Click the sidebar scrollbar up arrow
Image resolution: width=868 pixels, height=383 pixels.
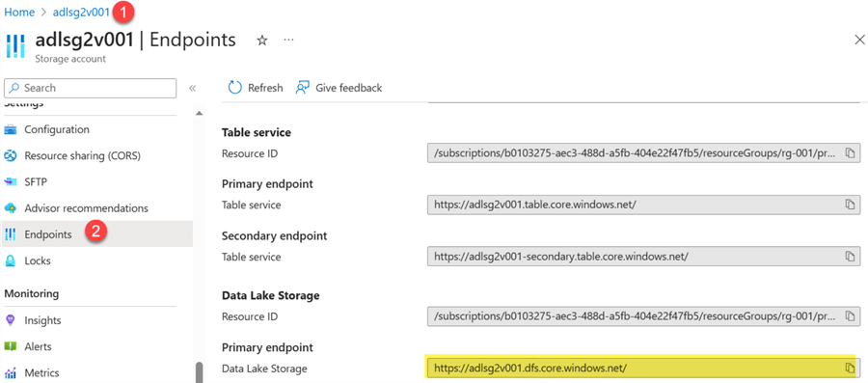point(200,114)
